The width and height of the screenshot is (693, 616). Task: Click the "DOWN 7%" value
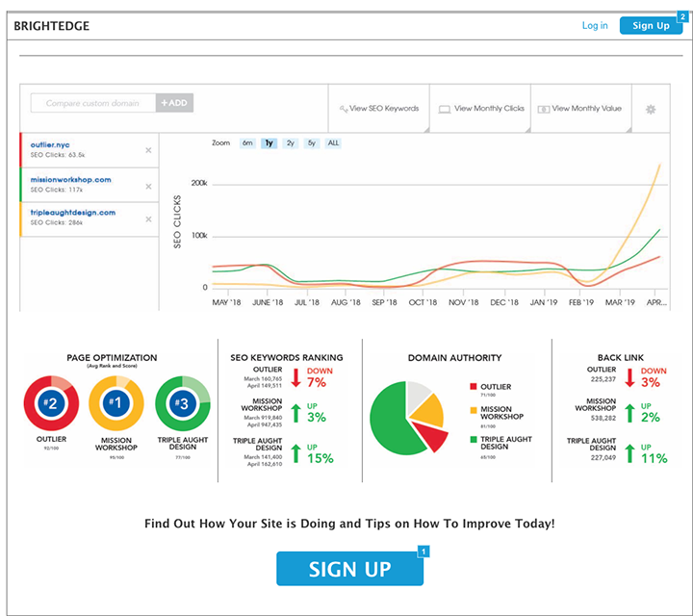point(320,378)
